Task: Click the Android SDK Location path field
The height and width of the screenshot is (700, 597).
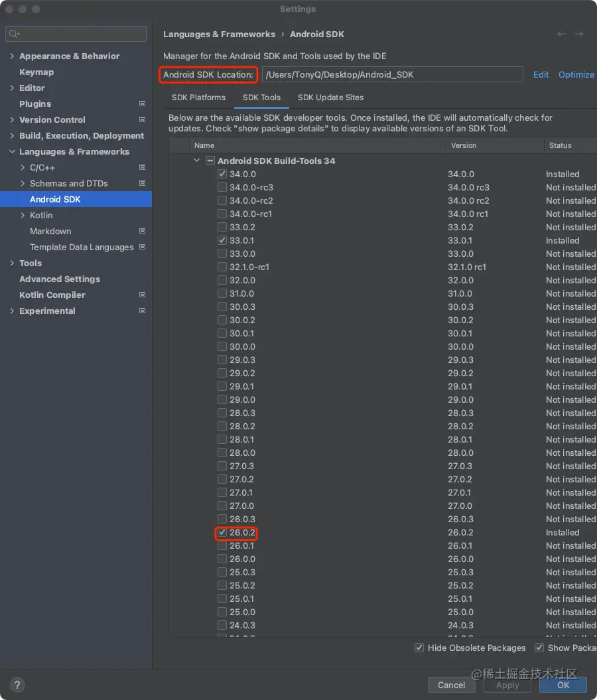Action: pyautogui.click(x=392, y=74)
